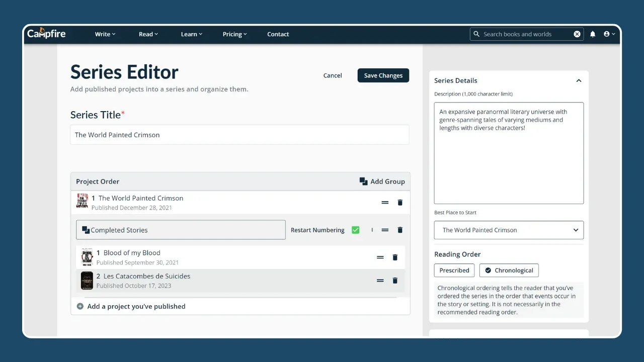Remove Les Catacombes de Suicides with trash icon
This screenshot has width=644, height=362.
point(395,280)
